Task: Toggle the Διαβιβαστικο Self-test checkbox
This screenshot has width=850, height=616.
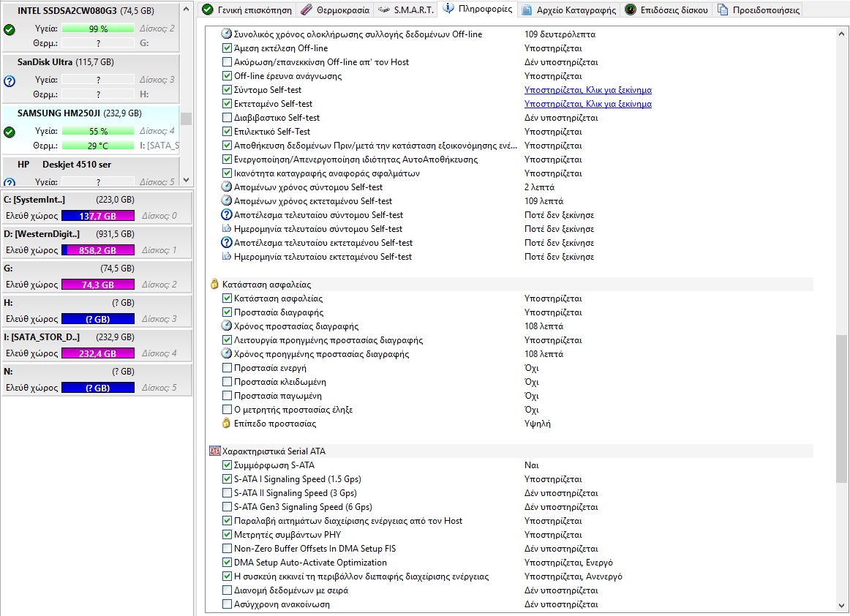Action: tap(227, 118)
